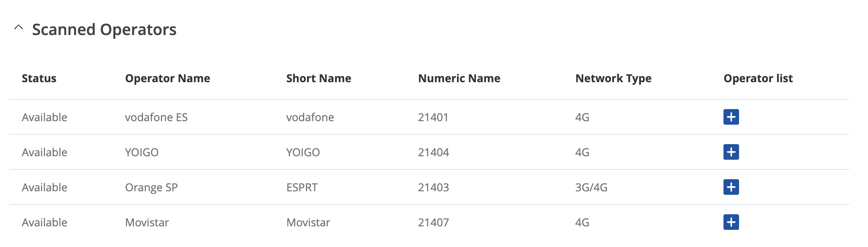868x247 pixels.
Task: Add Movistar to operator list
Action: click(731, 222)
